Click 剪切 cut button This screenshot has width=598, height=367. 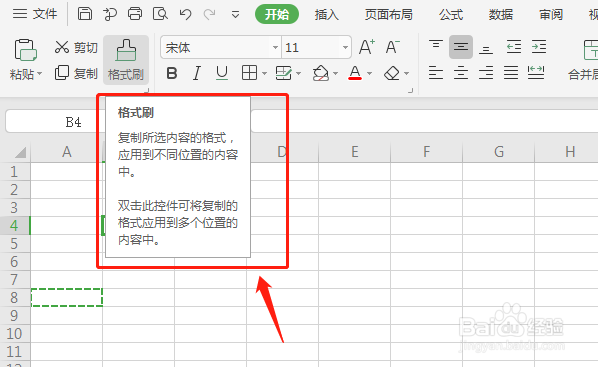click(x=76, y=47)
